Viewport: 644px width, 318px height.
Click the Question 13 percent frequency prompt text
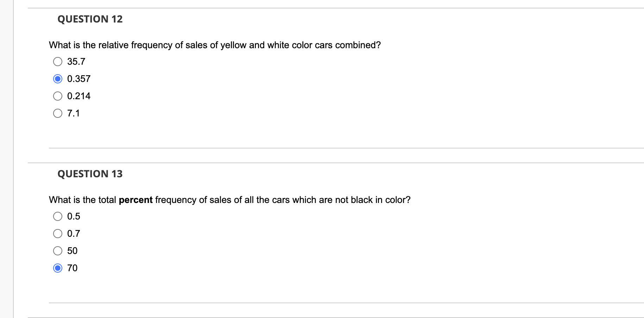click(x=229, y=200)
